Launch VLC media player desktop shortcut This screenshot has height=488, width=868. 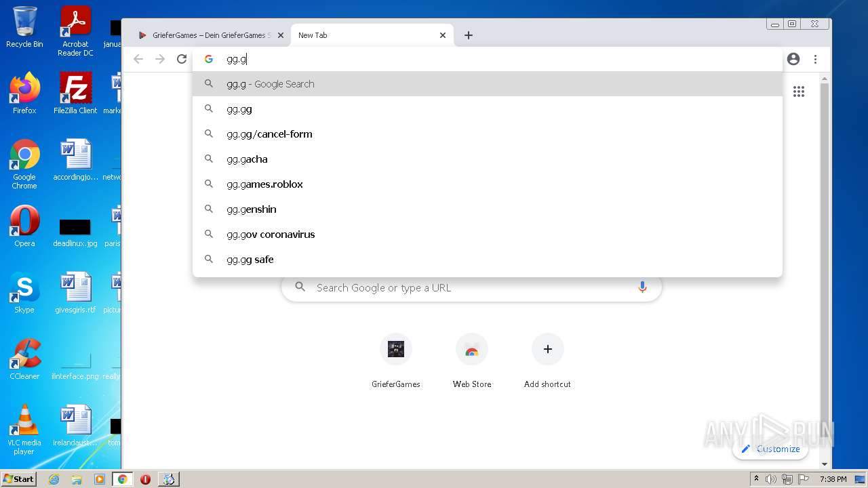click(x=24, y=430)
